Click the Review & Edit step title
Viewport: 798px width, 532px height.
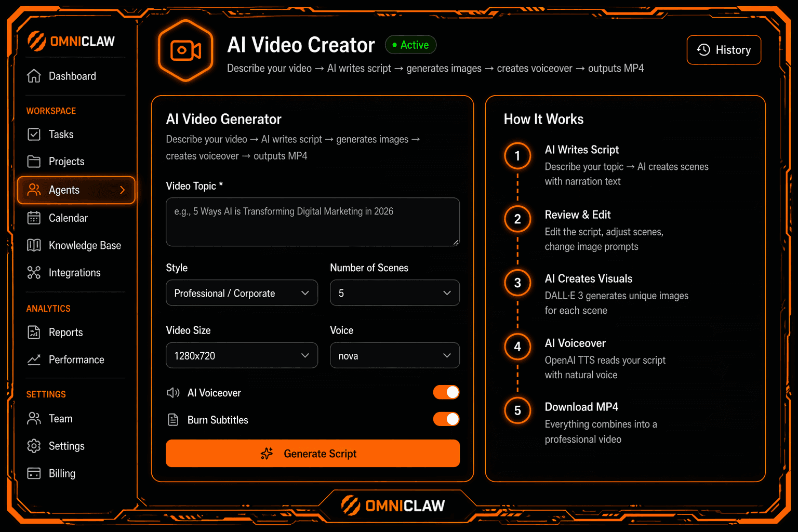pos(578,215)
